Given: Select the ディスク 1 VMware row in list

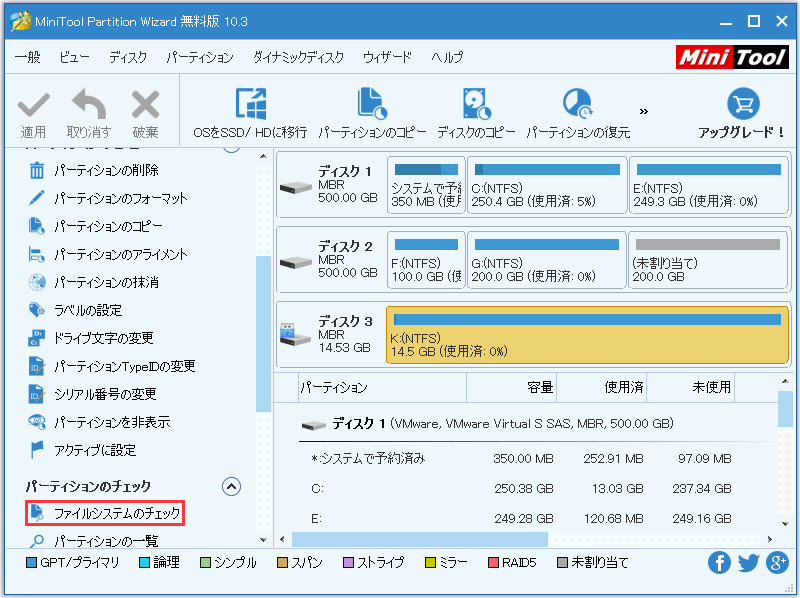Looking at the screenshot, I should click(538, 423).
